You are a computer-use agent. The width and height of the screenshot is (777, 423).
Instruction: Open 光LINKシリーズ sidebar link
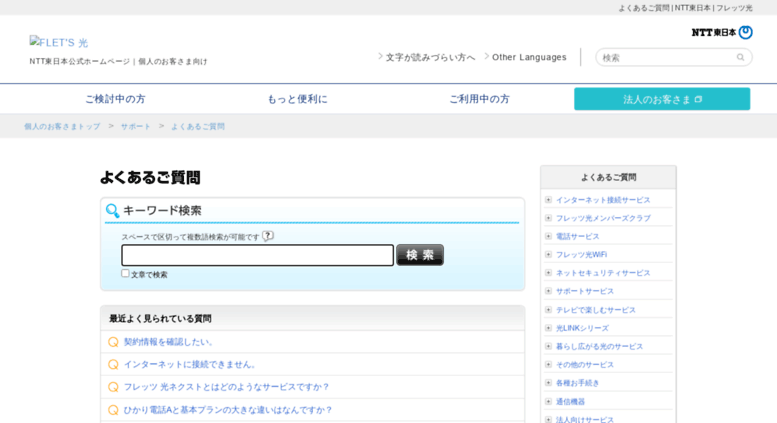(582, 328)
